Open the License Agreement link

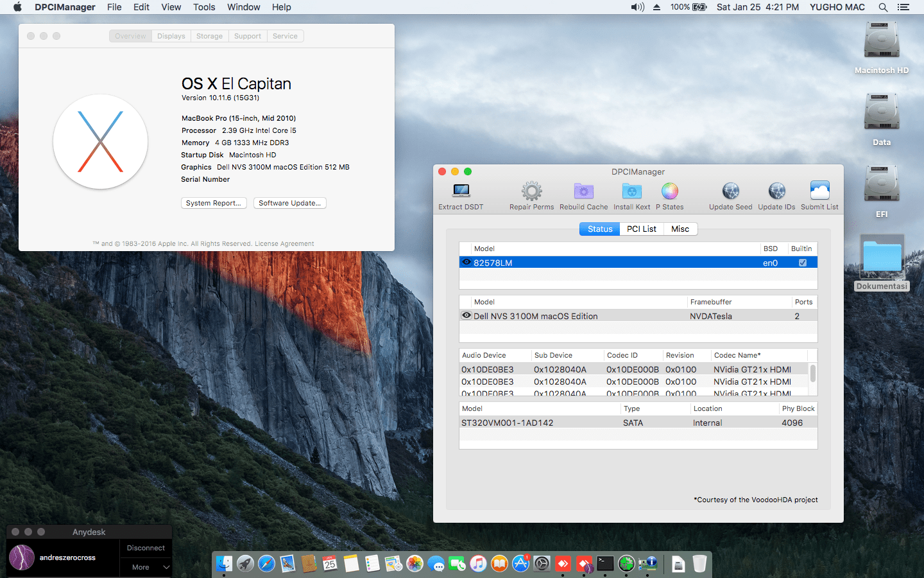pos(284,244)
